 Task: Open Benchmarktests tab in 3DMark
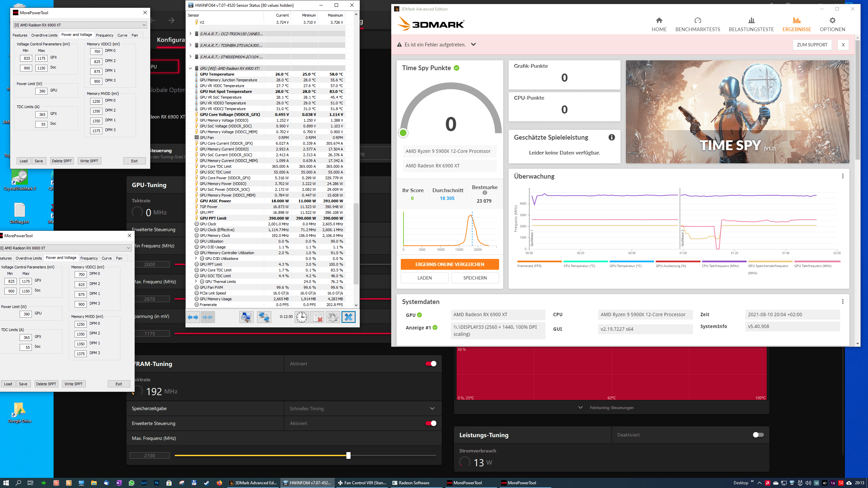pyautogui.click(x=697, y=25)
